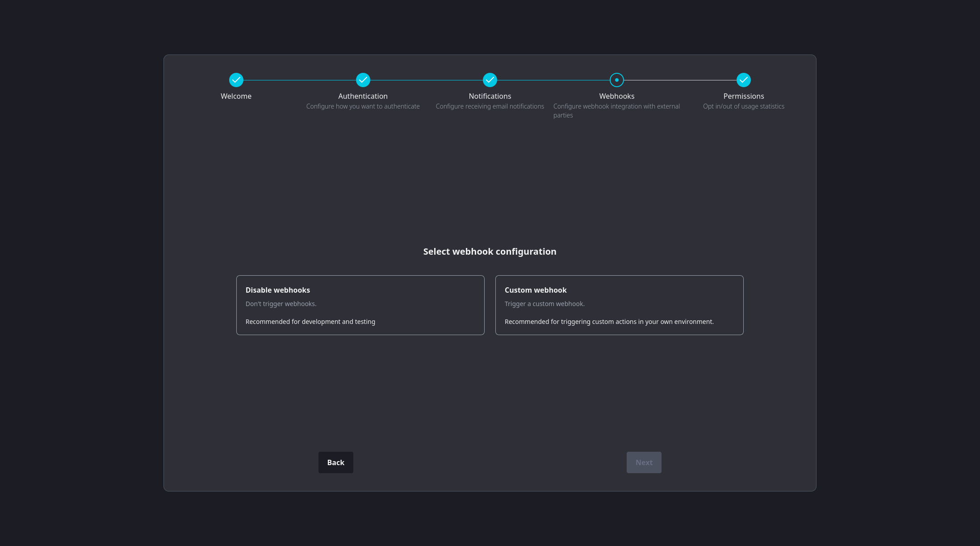Click the Authentication step checkmark icon
This screenshot has width=980, height=546.
tap(363, 80)
